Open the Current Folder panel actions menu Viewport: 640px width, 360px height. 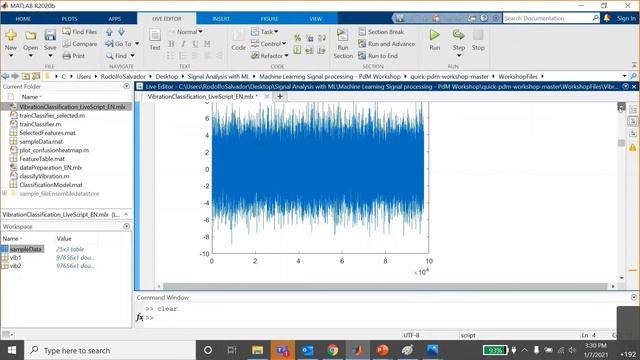click(127, 87)
